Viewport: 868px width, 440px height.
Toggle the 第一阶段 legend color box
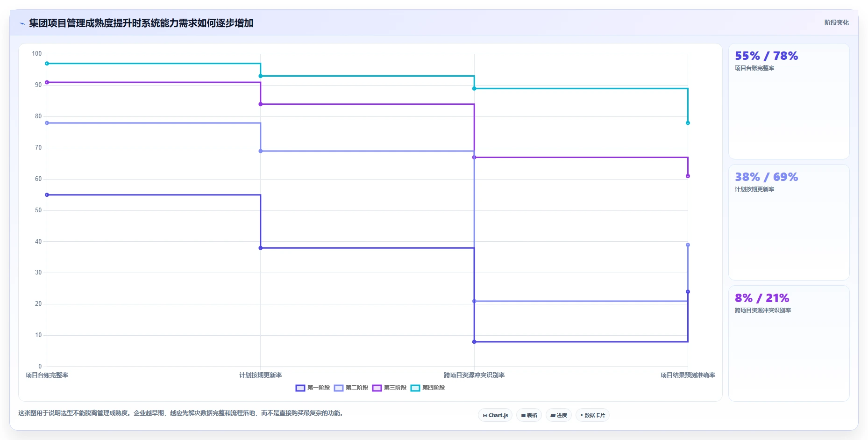[300, 388]
